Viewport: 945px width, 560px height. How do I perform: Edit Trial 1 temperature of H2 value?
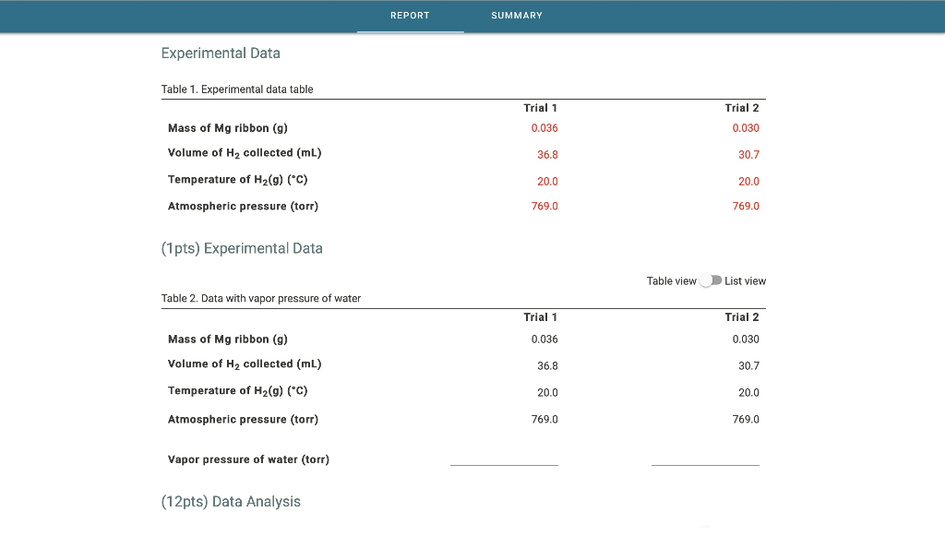(x=546, y=181)
